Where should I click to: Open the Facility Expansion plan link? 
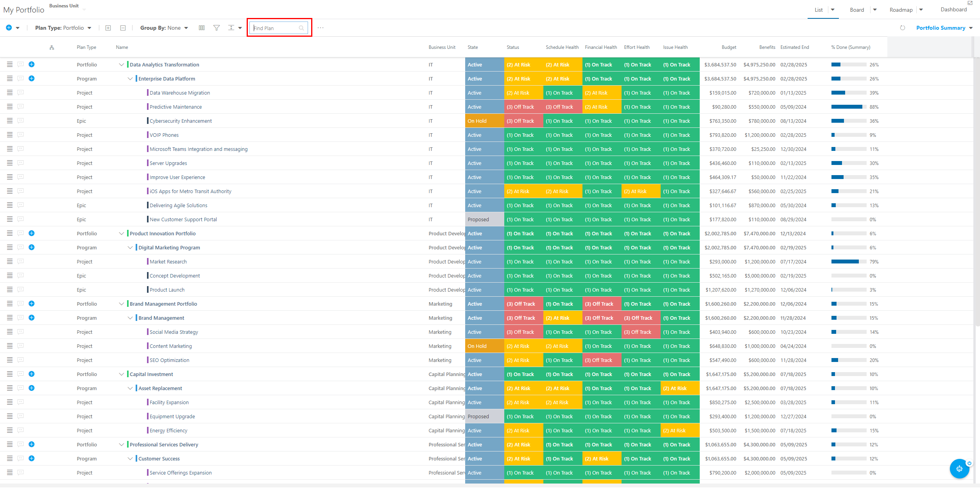(169, 402)
